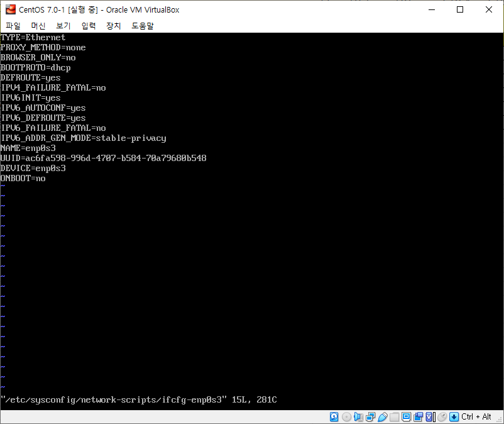Click the CPU virtualization status icon
The image size is (504, 424).
click(x=430, y=417)
